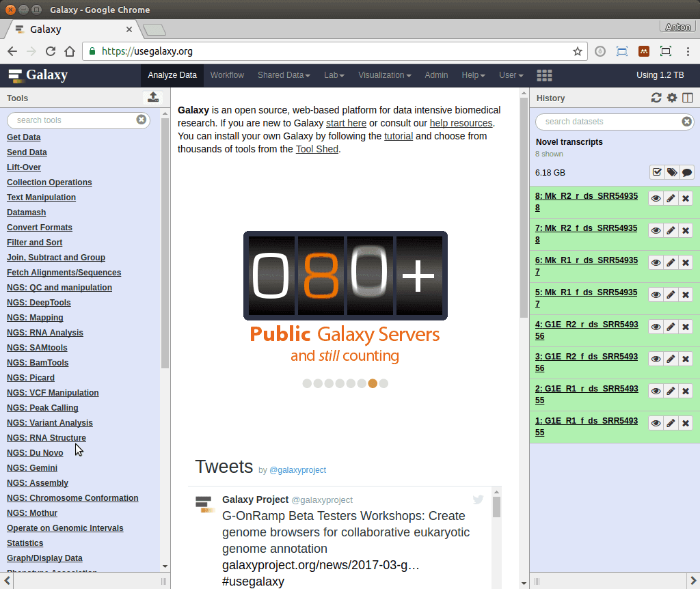This screenshot has height=589, width=700.
Task: View data of dataset 1 via eye icon
Action: (x=656, y=423)
